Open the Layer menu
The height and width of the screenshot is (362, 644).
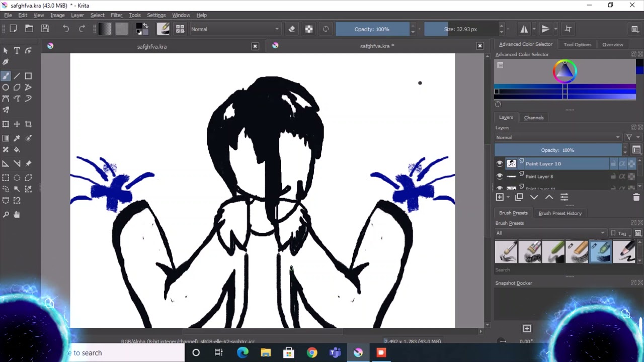click(77, 15)
